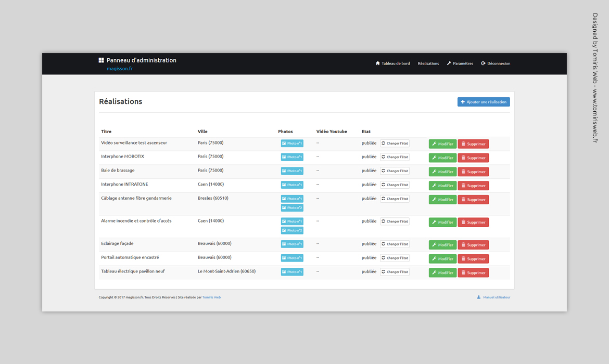The width and height of the screenshot is (609, 364).
Task: Delete Câblage antenne fibre gendarmerie
Action: [x=473, y=200]
